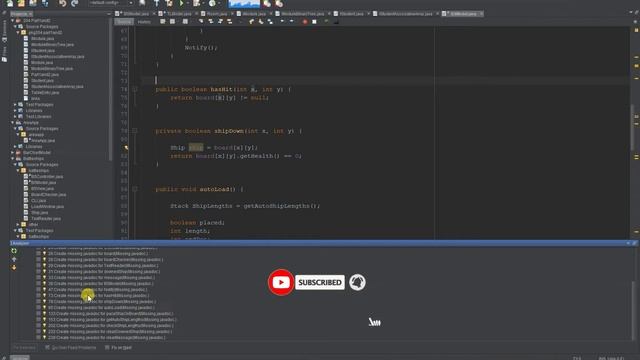This screenshot has height=360, width=640.
Task: Run the project with the green play icon
Action: 181,3
